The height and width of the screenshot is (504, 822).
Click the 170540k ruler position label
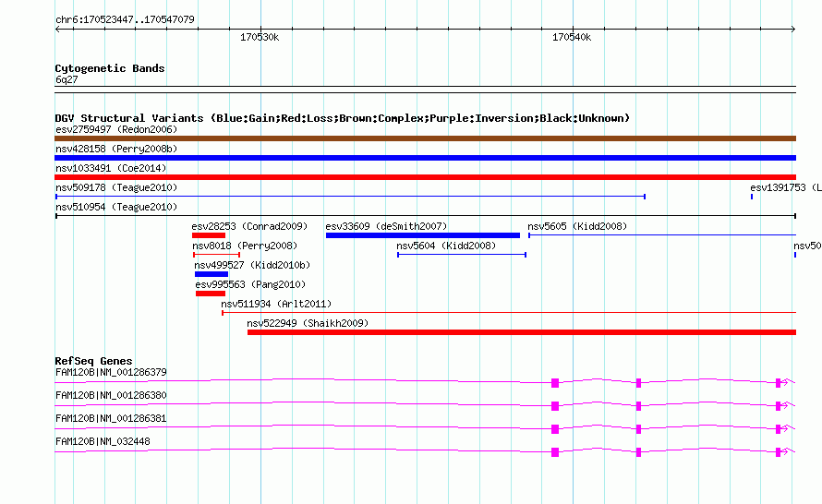572,37
